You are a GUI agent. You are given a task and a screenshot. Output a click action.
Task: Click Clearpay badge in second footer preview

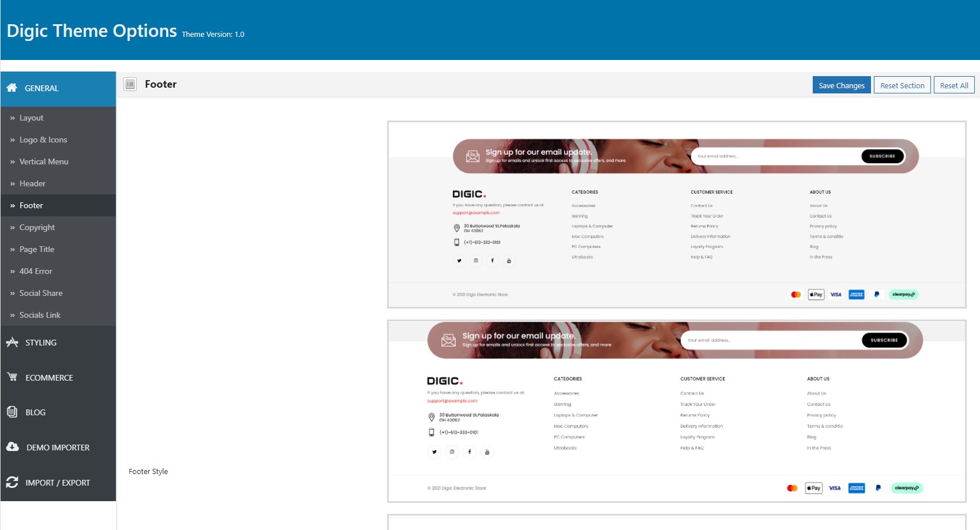tap(907, 488)
